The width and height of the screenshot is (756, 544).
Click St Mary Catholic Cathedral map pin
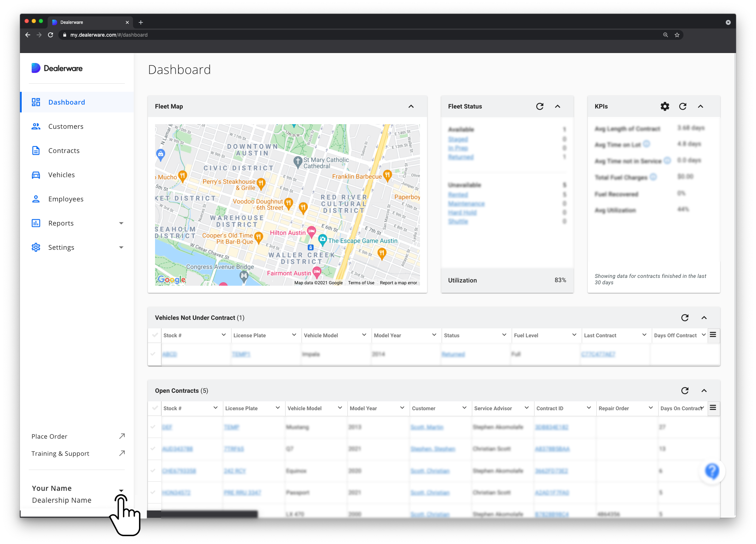pyautogui.click(x=298, y=162)
